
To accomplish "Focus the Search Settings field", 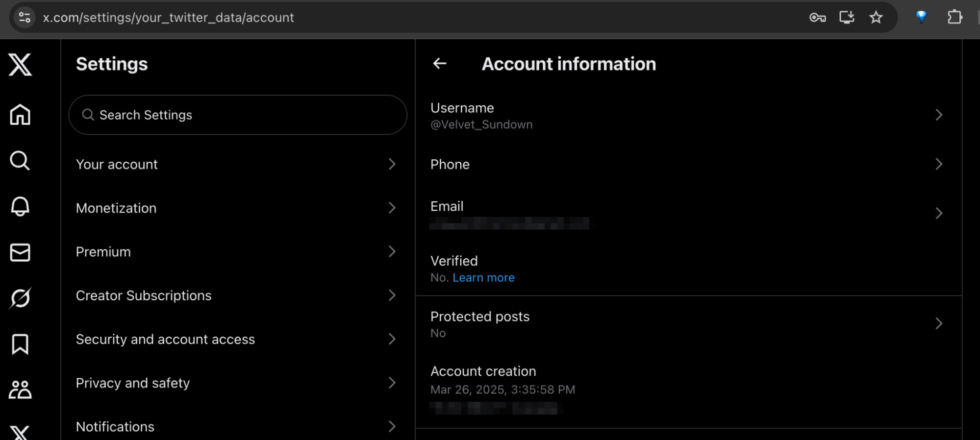I will click(238, 115).
